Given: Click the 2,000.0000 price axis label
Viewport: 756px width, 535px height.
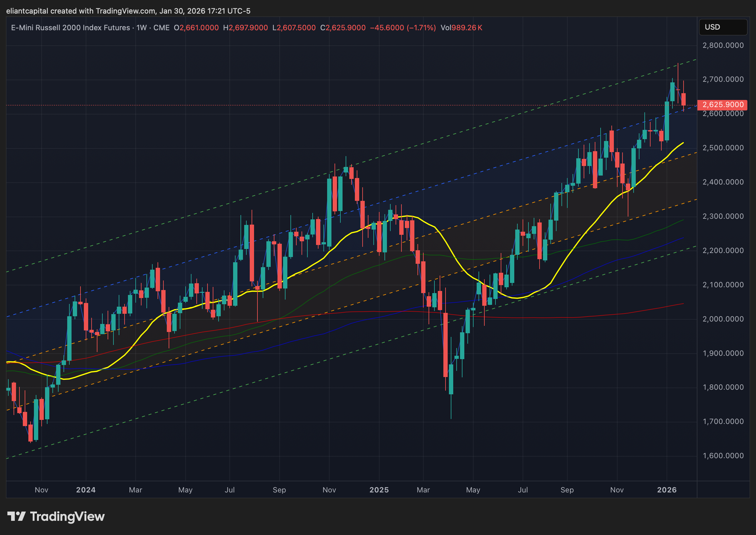Looking at the screenshot, I should coord(723,319).
